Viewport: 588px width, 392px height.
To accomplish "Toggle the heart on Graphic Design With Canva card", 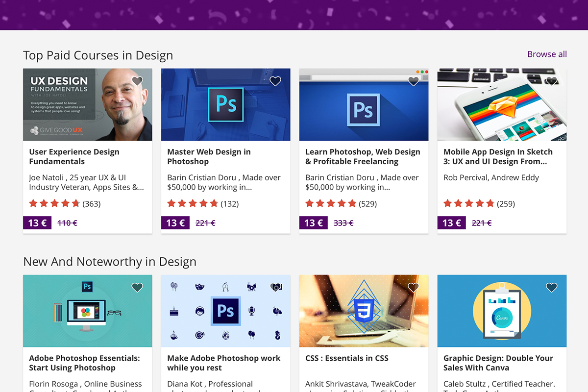I will 552,287.
